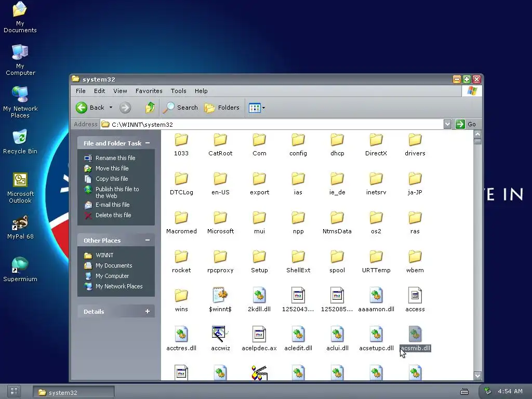
Task: Open the Back history dropdown arrow
Action: 111,108
